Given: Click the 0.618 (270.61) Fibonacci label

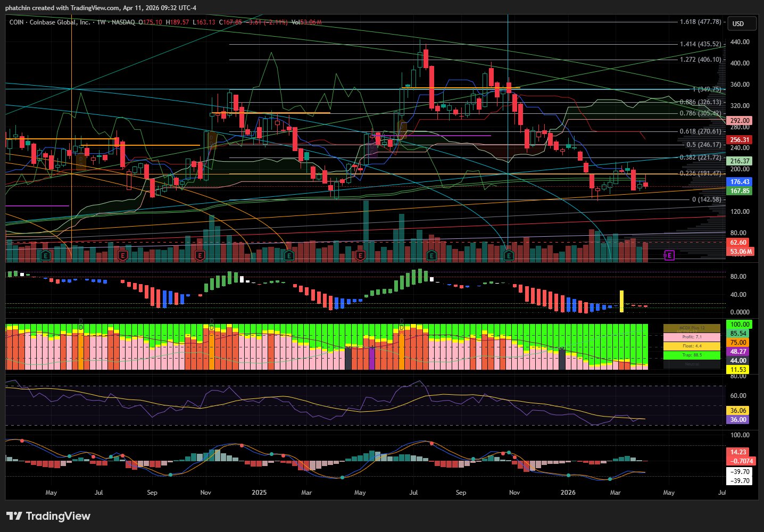Looking at the screenshot, I should (x=701, y=131).
